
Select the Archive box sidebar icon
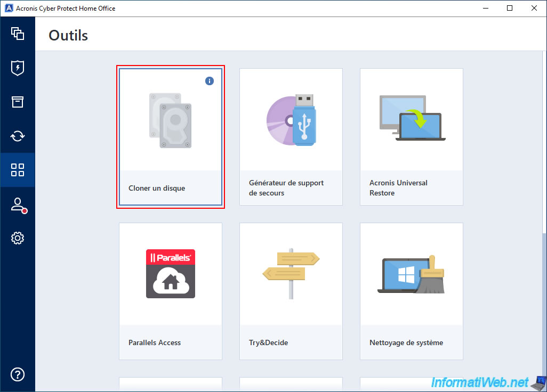18,102
